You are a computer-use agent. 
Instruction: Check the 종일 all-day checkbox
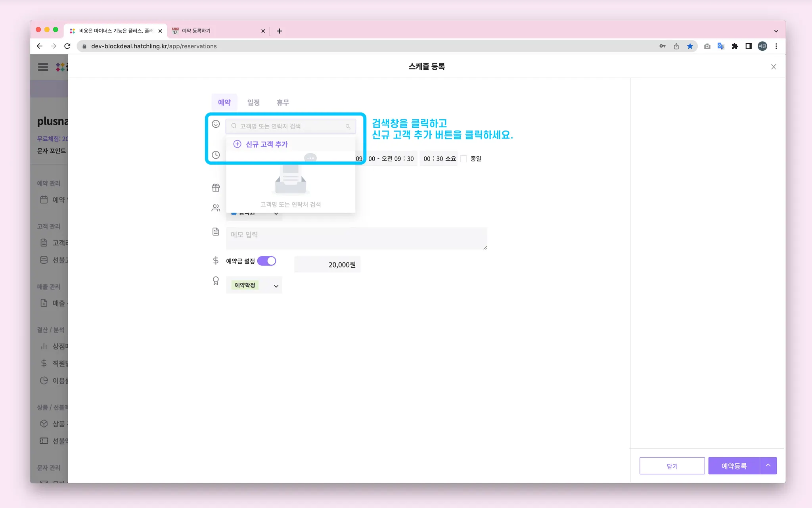pos(463,159)
